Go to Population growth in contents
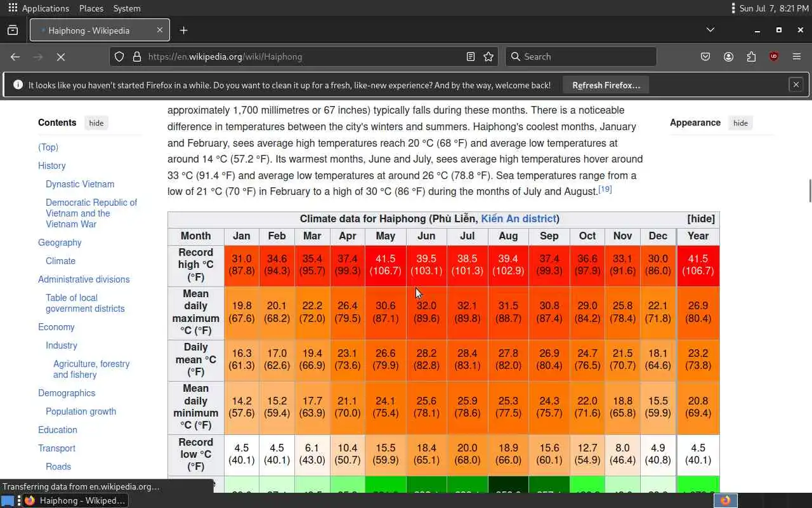Screen dimensions: 812x508 [81, 411]
